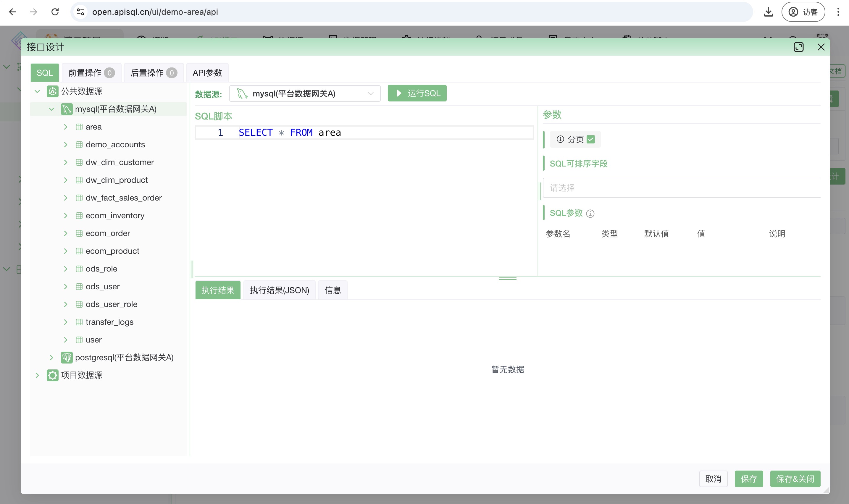
Task: Click the SQL参数 info icon
Action: pyautogui.click(x=590, y=214)
